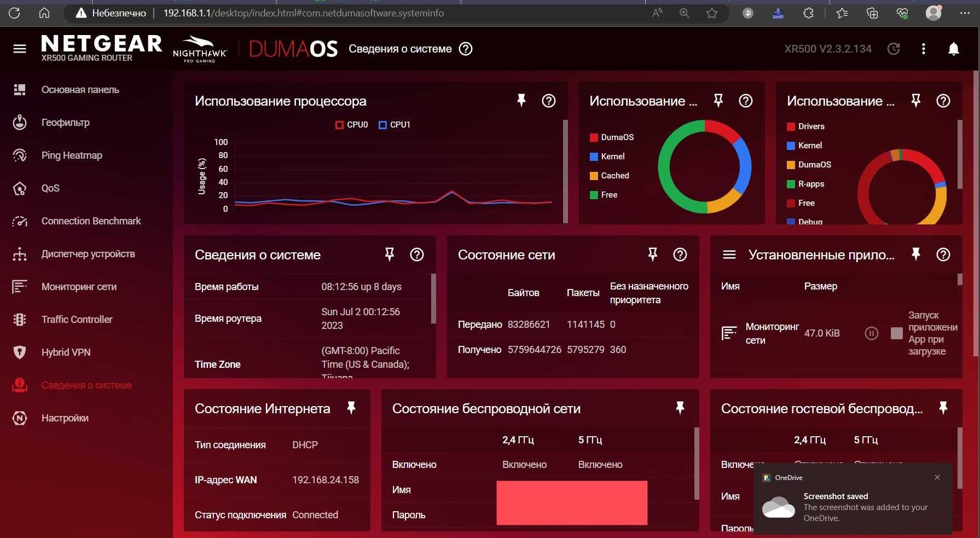The width and height of the screenshot is (980, 538).
Task: Open help for RAM usage donut panel
Action: (746, 101)
